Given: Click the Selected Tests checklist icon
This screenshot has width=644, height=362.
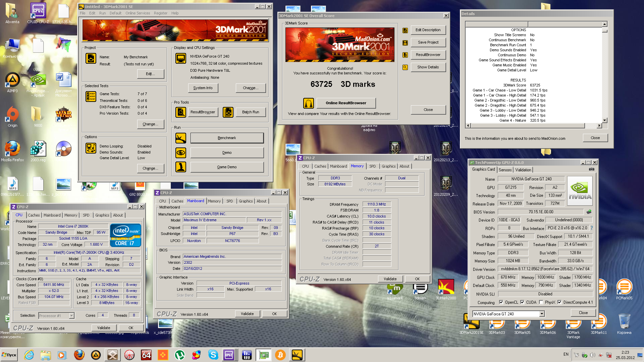Looking at the screenshot, I should (x=91, y=97).
